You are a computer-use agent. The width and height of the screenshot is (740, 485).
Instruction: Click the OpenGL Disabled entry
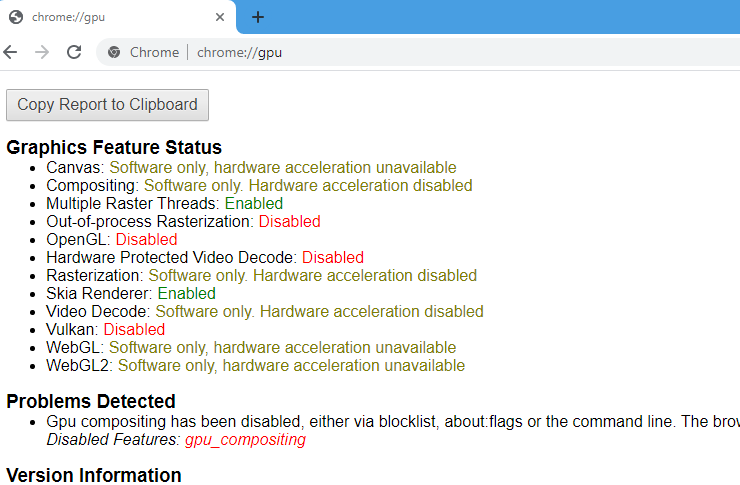point(111,239)
